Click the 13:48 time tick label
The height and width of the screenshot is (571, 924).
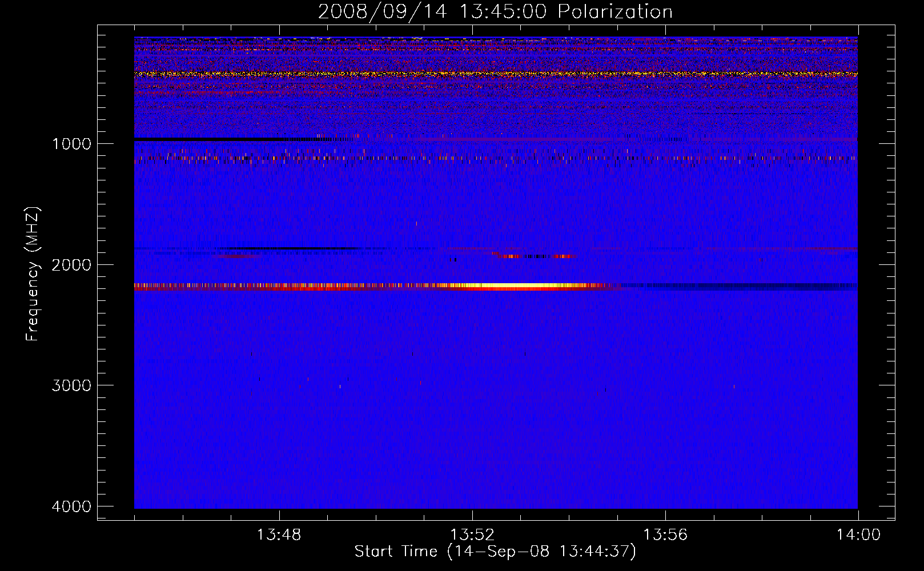tap(279, 535)
